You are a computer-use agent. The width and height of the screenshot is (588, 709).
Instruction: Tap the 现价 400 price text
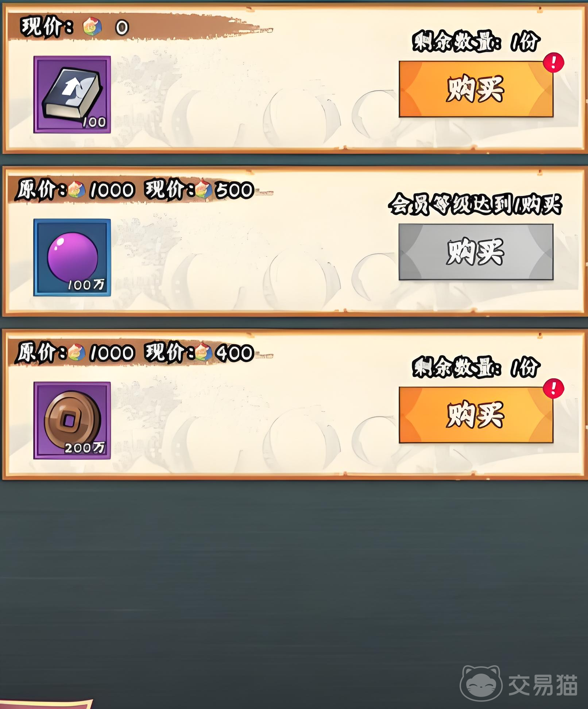199,353
